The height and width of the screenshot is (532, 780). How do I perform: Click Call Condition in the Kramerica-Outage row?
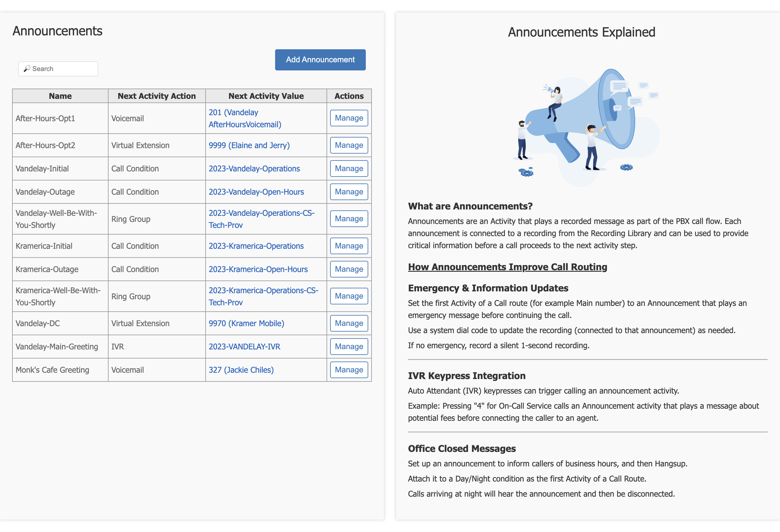(x=157, y=269)
